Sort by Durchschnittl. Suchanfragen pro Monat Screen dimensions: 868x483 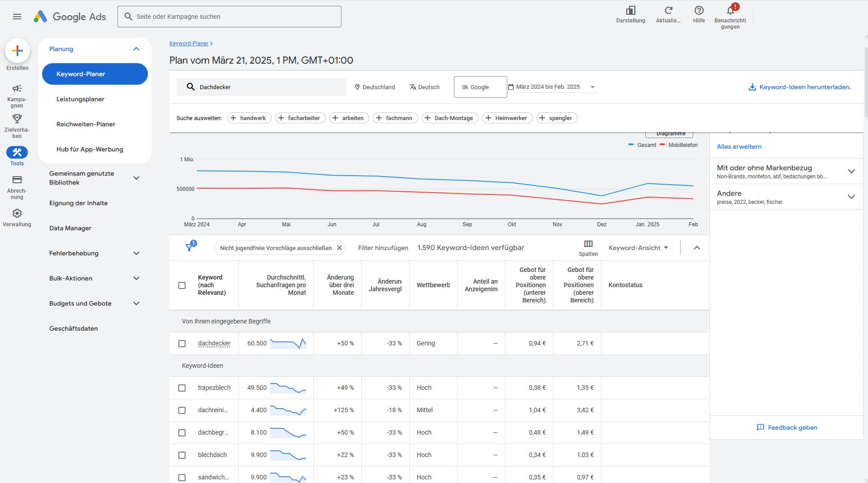[281, 285]
